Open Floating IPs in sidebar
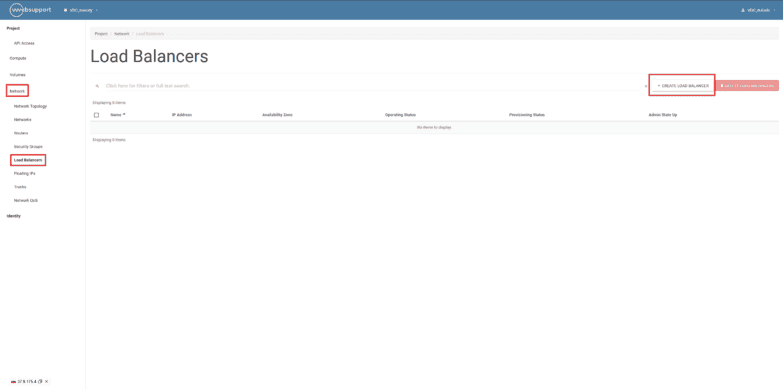This screenshot has height=390, width=783. coord(25,173)
